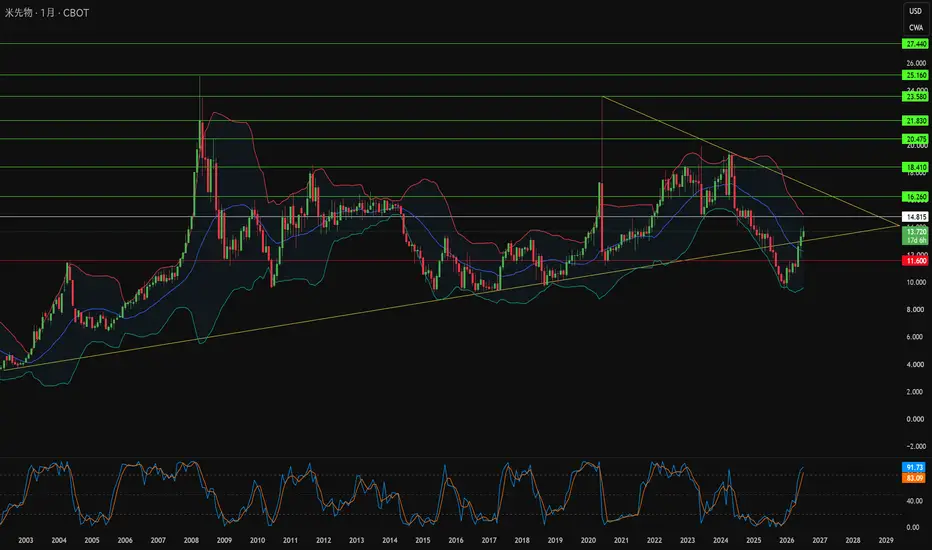Click the blue 91.73 oscillator value
Image resolution: width=932 pixels, height=550 pixels.
(914, 467)
